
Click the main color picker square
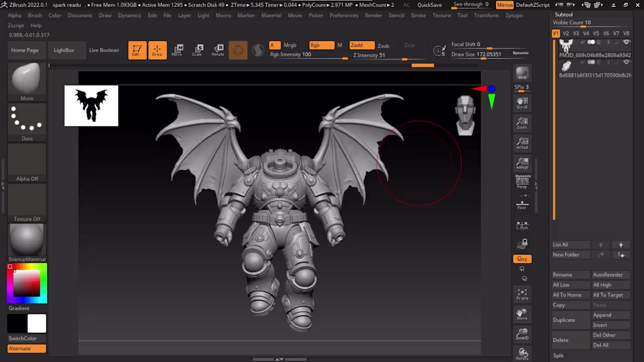(27, 283)
